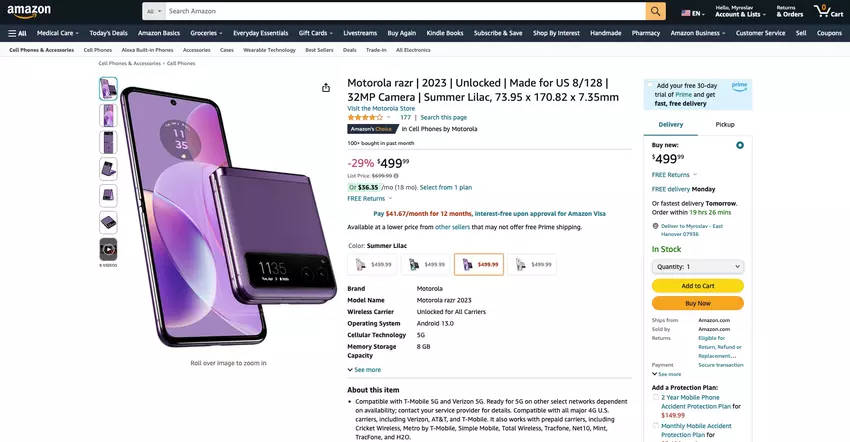Open the Quantity dropdown

point(697,267)
